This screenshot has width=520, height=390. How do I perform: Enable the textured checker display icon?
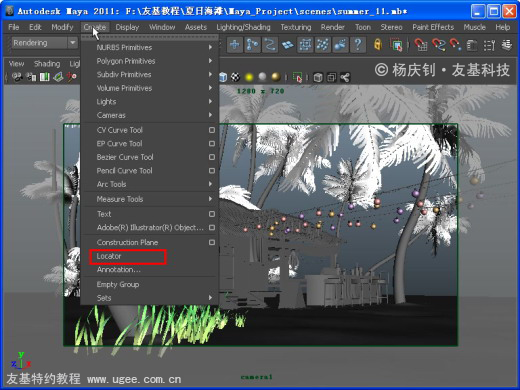click(x=235, y=77)
